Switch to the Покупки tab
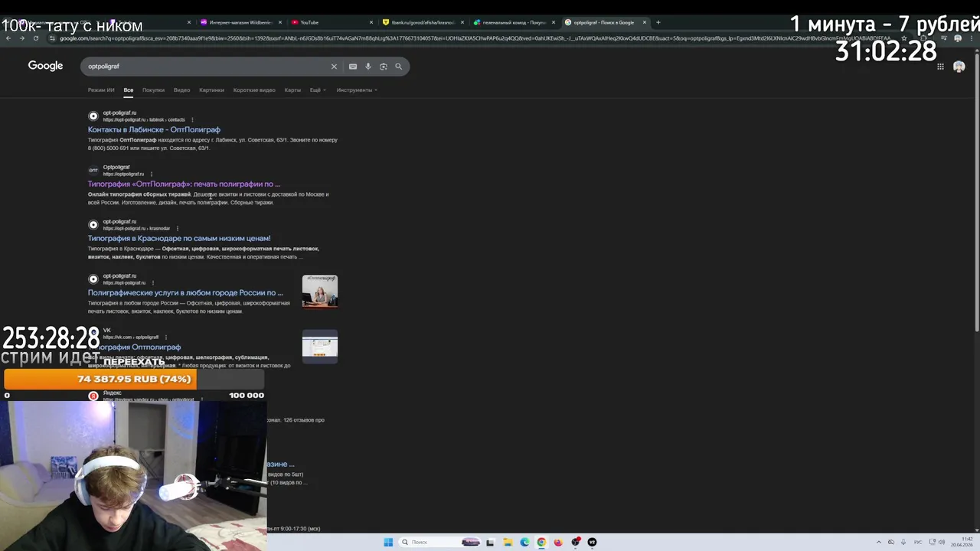The image size is (980, 551). (153, 90)
